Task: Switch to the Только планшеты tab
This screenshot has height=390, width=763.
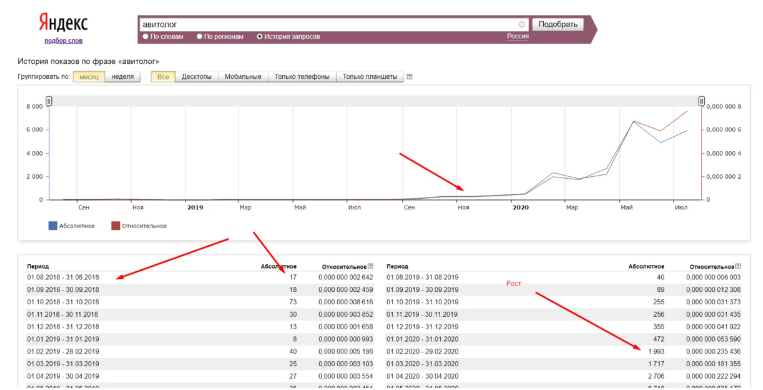Action: click(x=370, y=77)
